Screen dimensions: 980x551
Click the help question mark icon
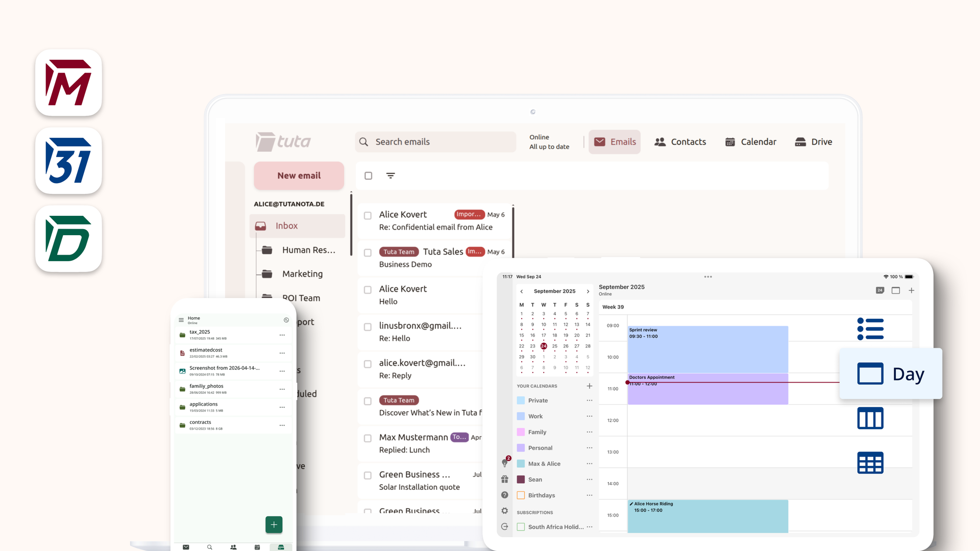[x=505, y=495]
